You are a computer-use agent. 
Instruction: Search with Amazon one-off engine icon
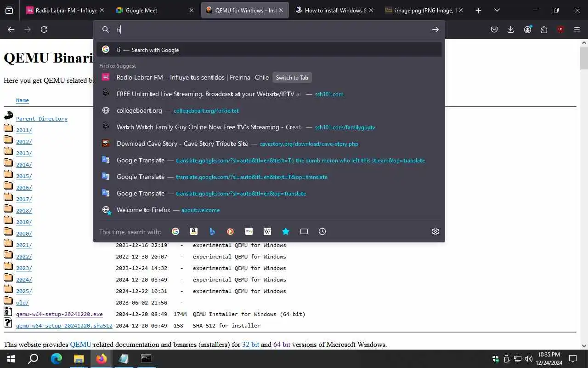(194, 231)
